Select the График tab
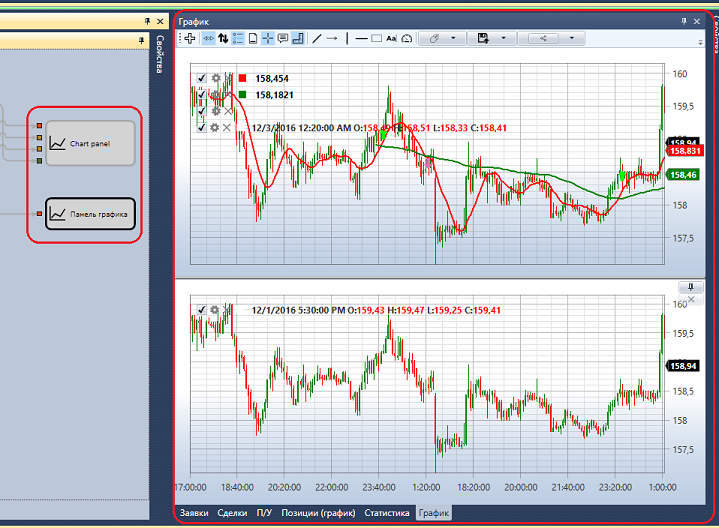 434,513
